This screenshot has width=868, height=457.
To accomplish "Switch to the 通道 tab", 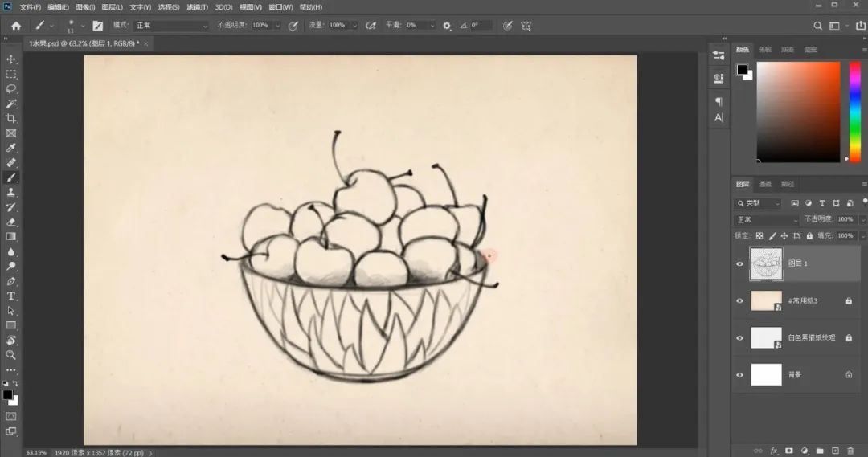I will point(765,184).
